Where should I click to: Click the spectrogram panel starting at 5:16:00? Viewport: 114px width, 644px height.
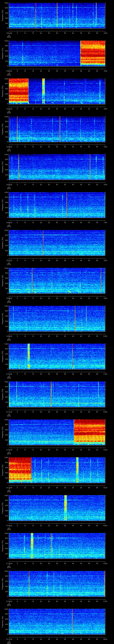(x=57, y=584)
